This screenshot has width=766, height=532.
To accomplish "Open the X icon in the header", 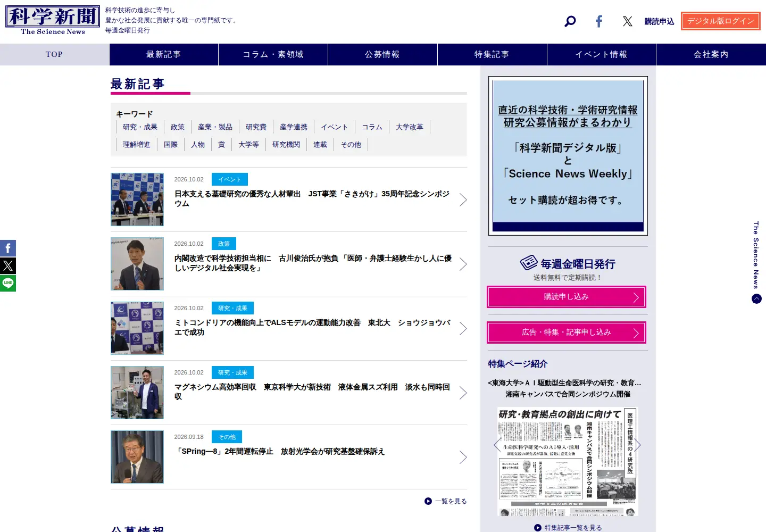I will point(628,21).
